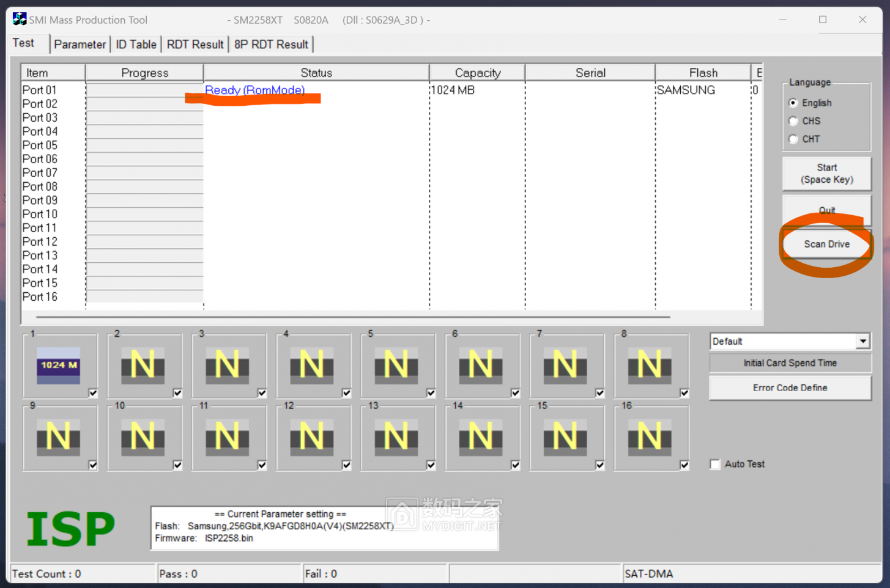Click the port 4 'N' slot icon
The width and height of the screenshot is (890, 588).
coord(311,366)
